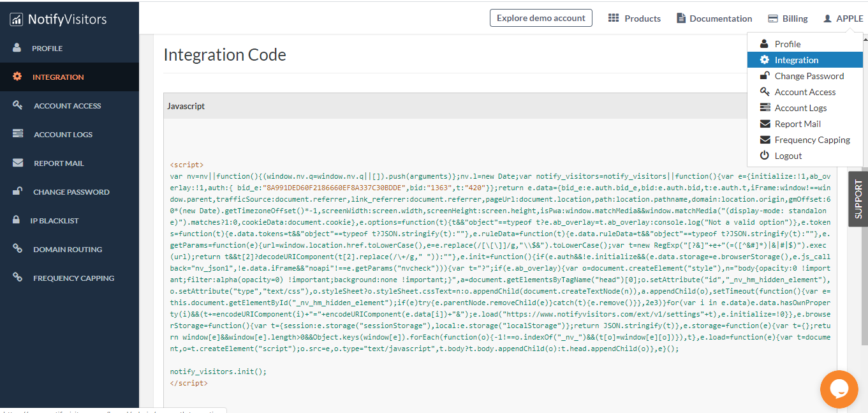Screen dimensions: 868x413
Task: Click the closing </script> tag line
Action: click(189, 383)
